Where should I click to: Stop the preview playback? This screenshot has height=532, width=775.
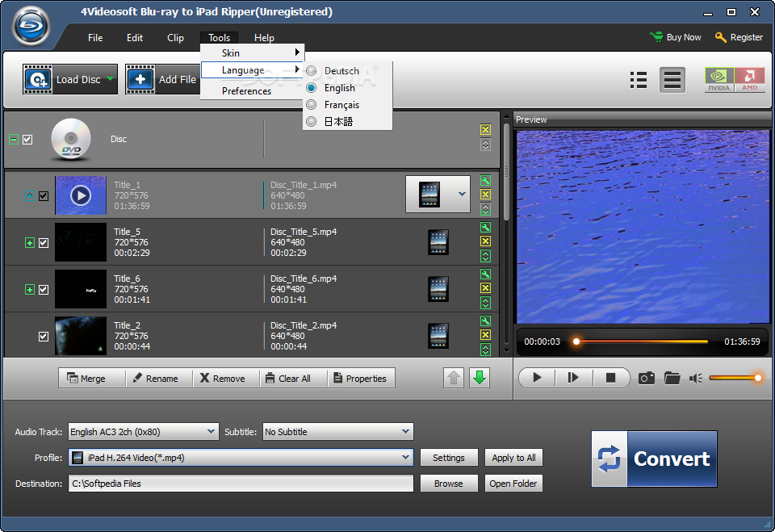(x=610, y=378)
